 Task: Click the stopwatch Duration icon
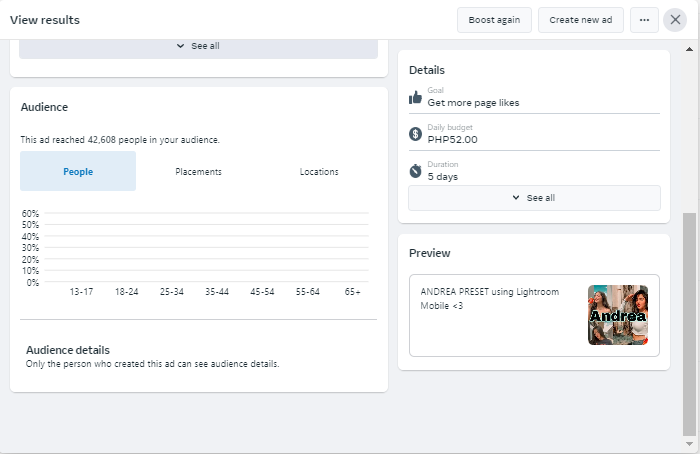(416, 171)
